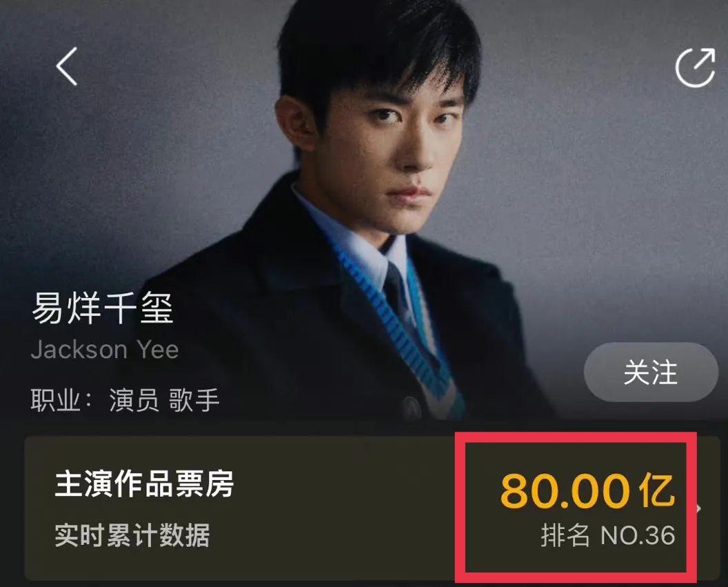Go back using the left arrow icon
The height and width of the screenshot is (587, 728).
[67, 66]
